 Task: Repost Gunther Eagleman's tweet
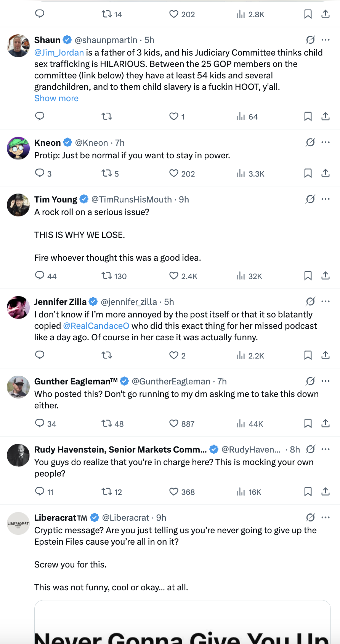(107, 423)
